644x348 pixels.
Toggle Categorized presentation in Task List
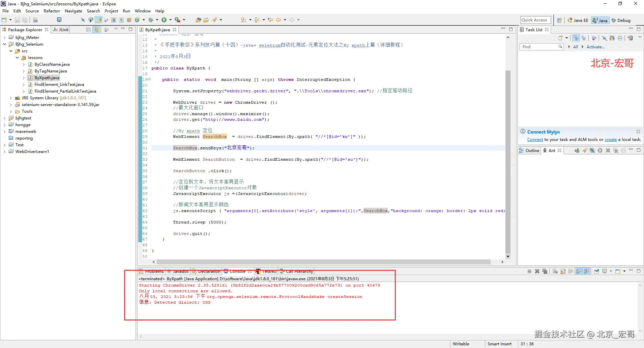click(x=576, y=38)
